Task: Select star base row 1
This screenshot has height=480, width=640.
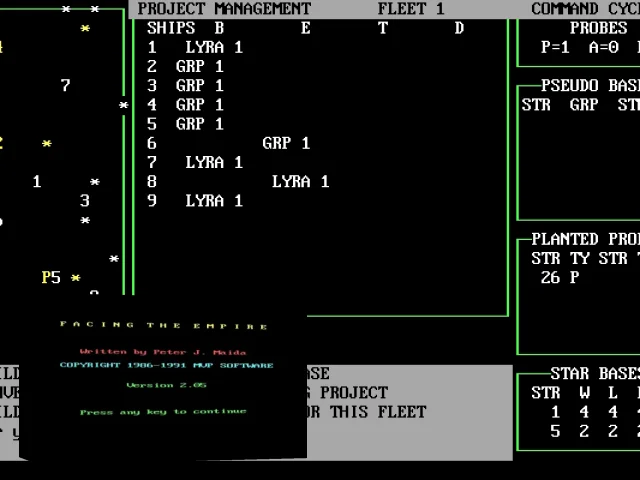Action: pos(594,412)
